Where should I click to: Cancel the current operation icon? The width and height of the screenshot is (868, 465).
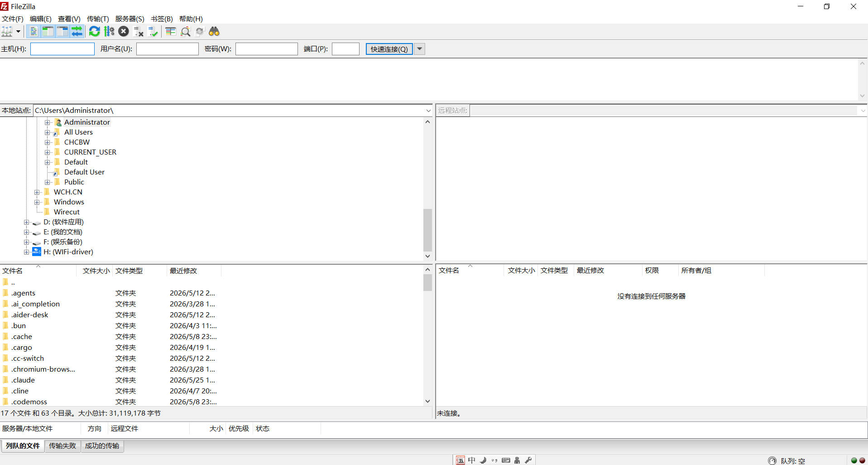pos(124,31)
